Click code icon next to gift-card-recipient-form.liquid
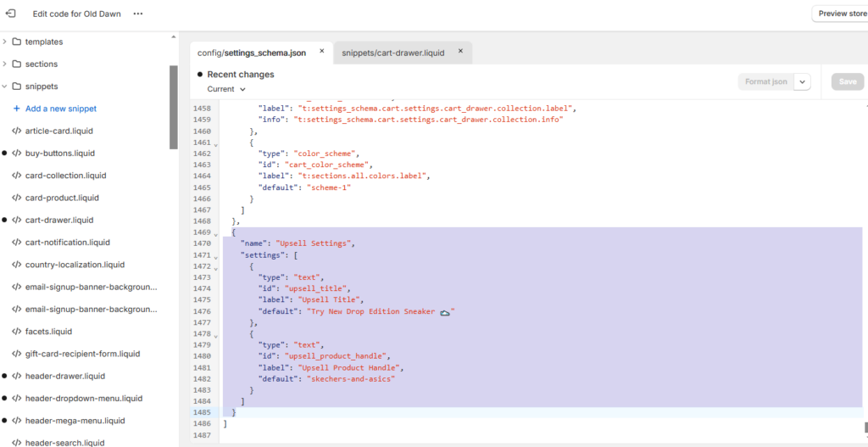The image size is (868, 447). tap(17, 354)
